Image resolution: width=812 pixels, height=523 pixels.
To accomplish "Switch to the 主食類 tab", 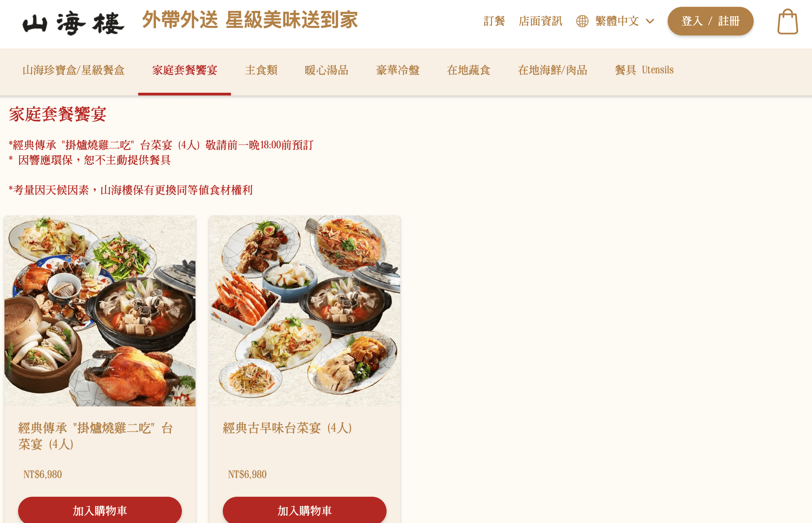I will [x=261, y=70].
